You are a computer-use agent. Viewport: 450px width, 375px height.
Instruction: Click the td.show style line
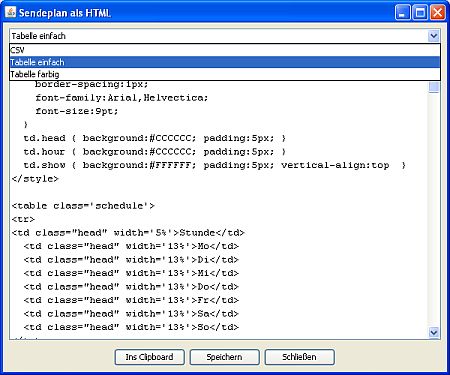pyautogui.click(x=215, y=165)
